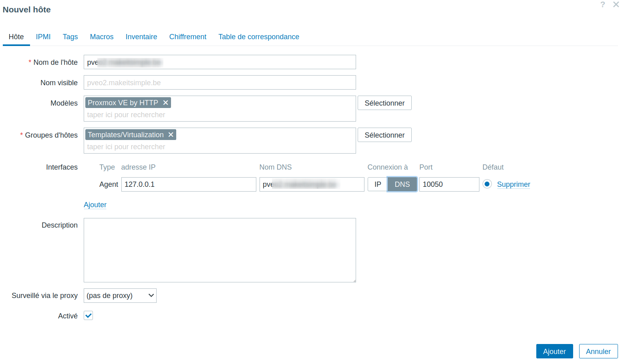Viewport: 624px width, 364px height.
Task: Open the help question mark icon
Action: click(602, 5)
